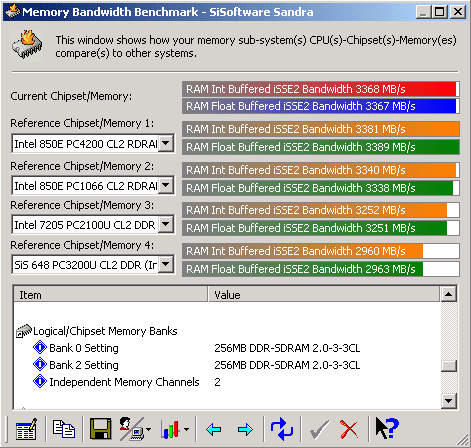Save results with the floppy disk icon
Screen dimensions: 471x448
[x=100, y=429]
